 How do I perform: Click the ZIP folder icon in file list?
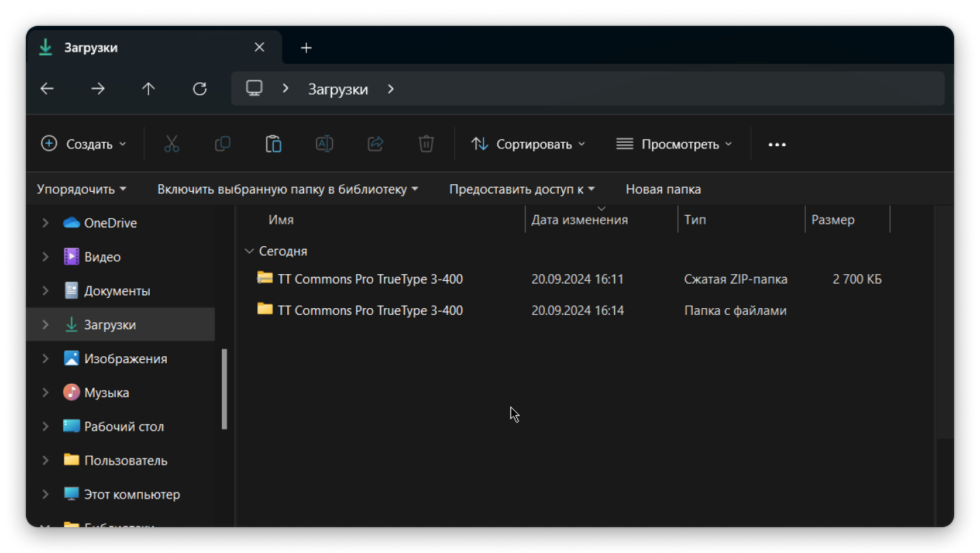point(265,278)
